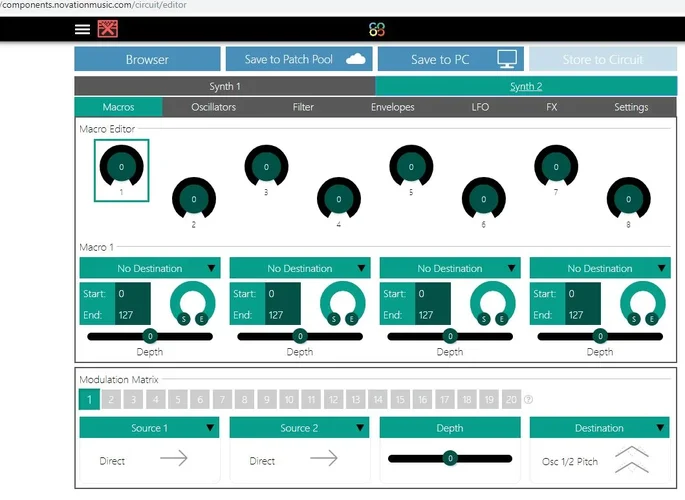Select macro knob 2

click(x=194, y=199)
